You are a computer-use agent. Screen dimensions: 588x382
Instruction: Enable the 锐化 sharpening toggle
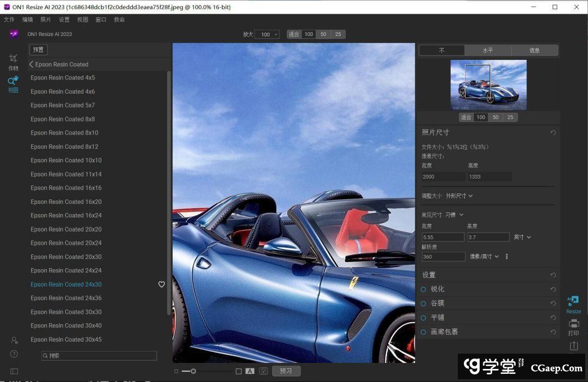424,289
